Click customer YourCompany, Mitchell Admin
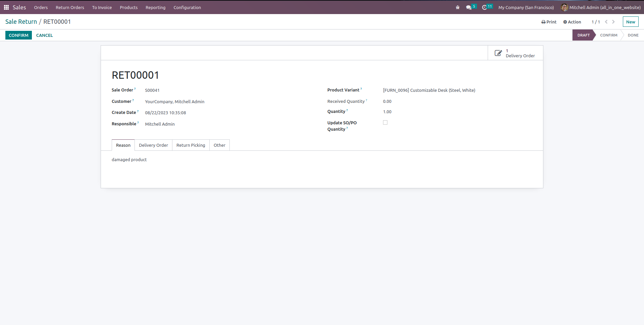Image resolution: width=644 pixels, height=325 pixels. 175,102
